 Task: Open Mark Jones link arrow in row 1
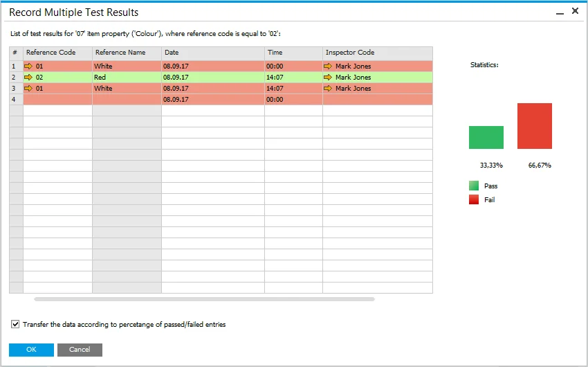[x=328, y=66]
